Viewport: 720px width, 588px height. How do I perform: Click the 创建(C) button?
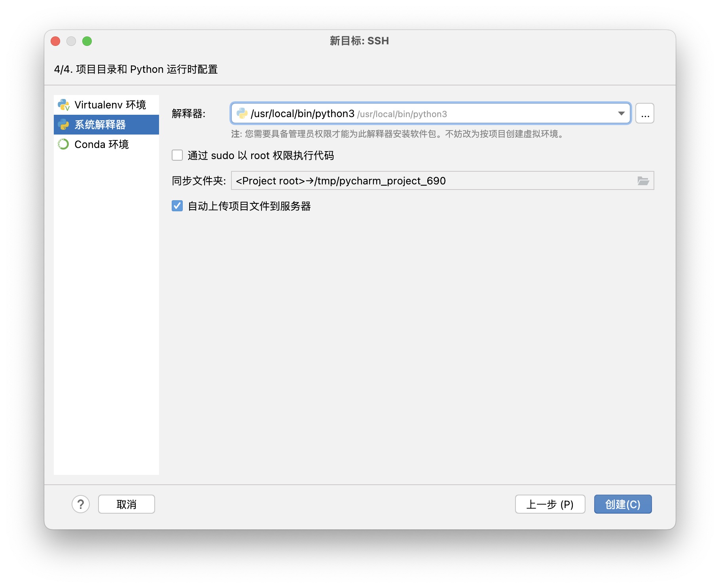623,504
